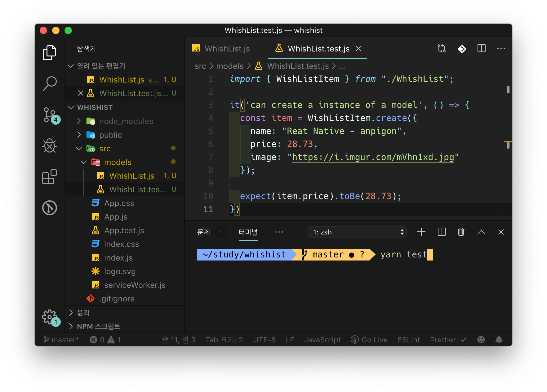Viewport: 547px width, 392px height.
Task: Select the WhishList.test.js editor tab
Action: pos(317,49)
